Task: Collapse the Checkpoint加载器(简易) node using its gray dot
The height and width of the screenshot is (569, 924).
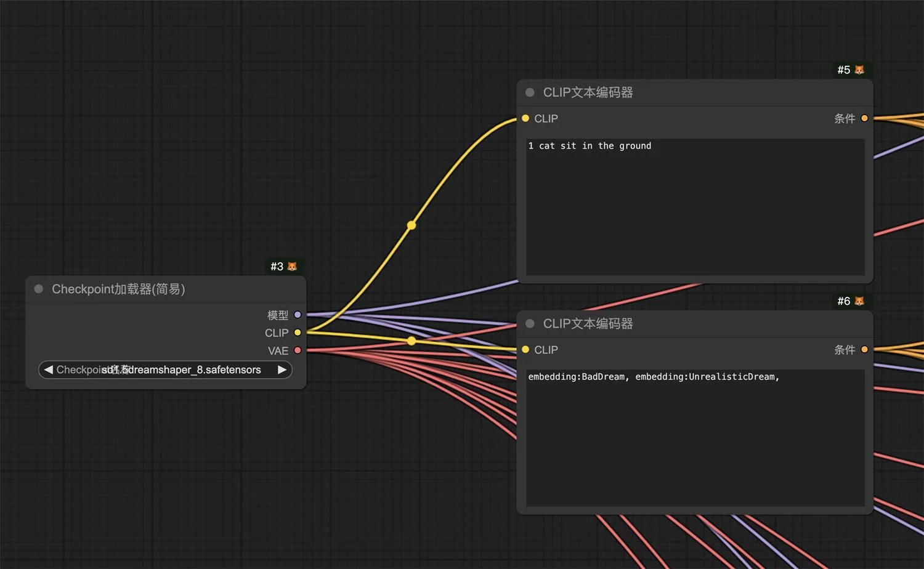Action: pyautogui.click(x=39, y=289)
